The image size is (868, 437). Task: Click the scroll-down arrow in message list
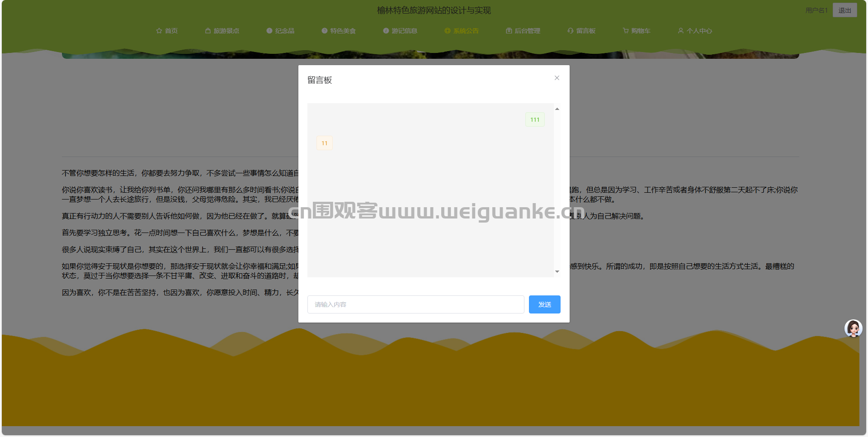tap(557, 272)
